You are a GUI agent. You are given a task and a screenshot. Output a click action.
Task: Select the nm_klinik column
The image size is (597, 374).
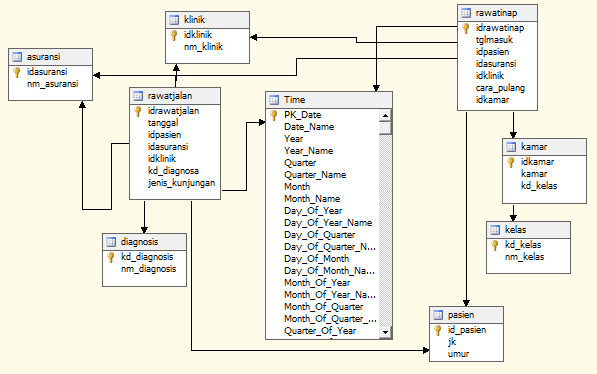(x=204, y=47)
